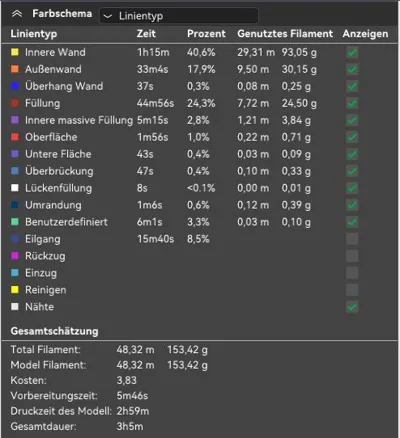This screenshot has height=438, width=400.
Task: Click the dropdown arrow beside Linientyp
Action: pyautogui.click(x=107, y=16)
